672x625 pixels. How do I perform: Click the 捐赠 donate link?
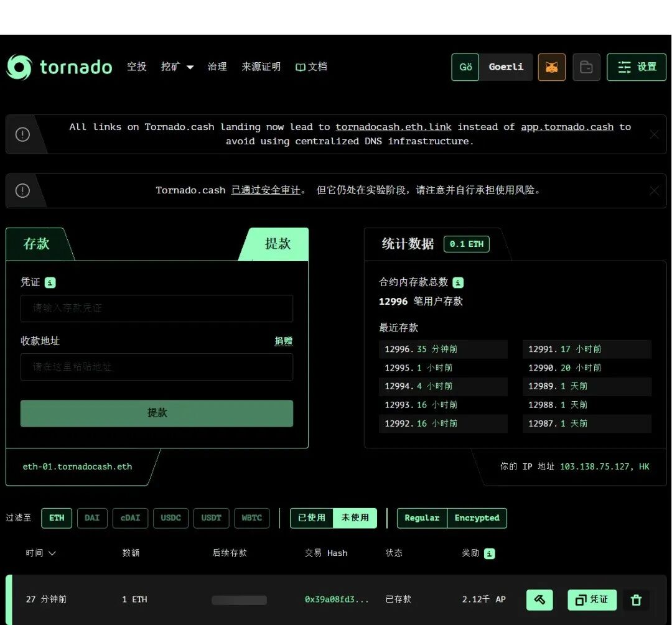pos(284,341)
